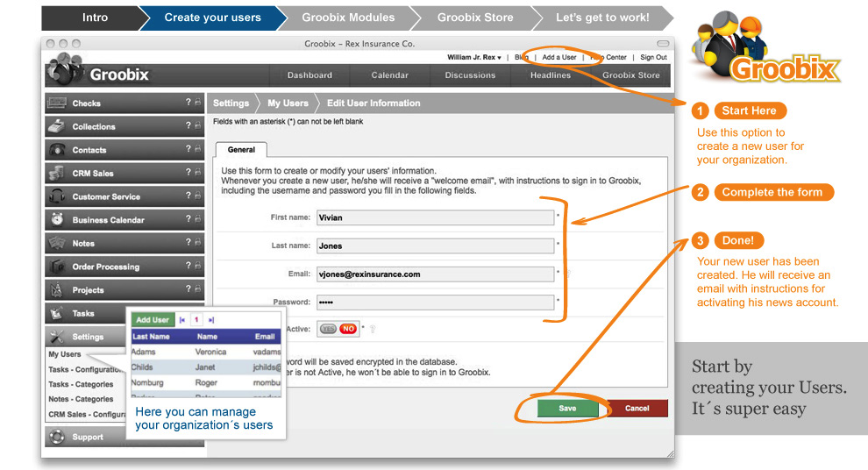Set Active toggle to NO
The image size is (868, 470).
pyautogui.click(x=348, y=329)
